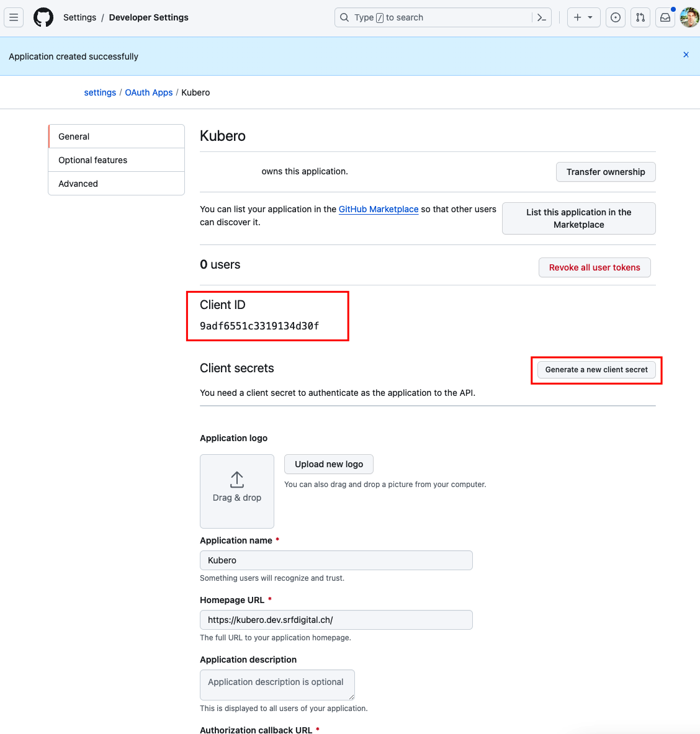Viewport: 700px width, 734px height.
Task: Open the GitHub Marketplace link
Action: [379, 209]
